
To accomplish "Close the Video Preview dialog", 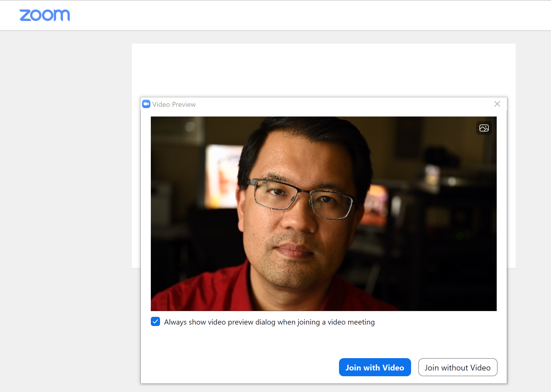I will [497, 104].
